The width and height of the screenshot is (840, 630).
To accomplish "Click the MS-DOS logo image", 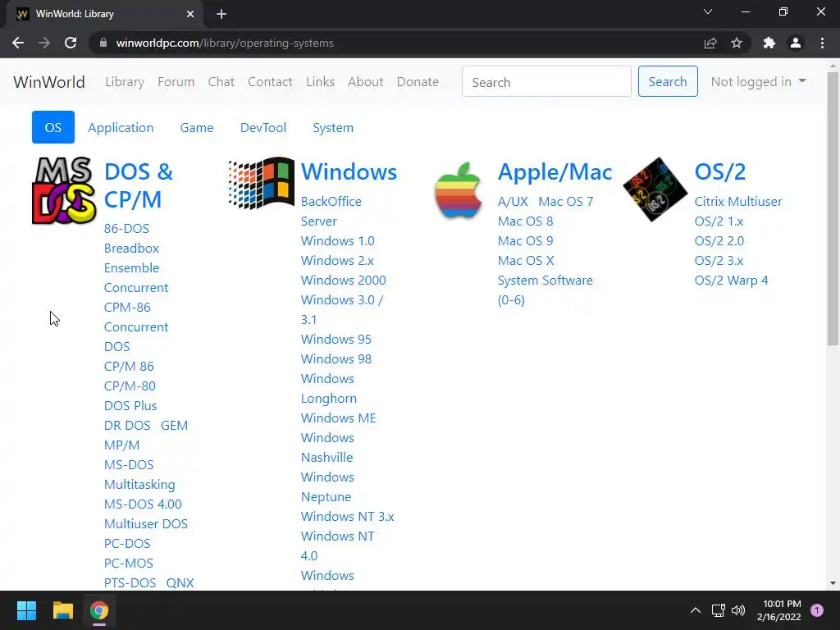I will pos(64,190).
